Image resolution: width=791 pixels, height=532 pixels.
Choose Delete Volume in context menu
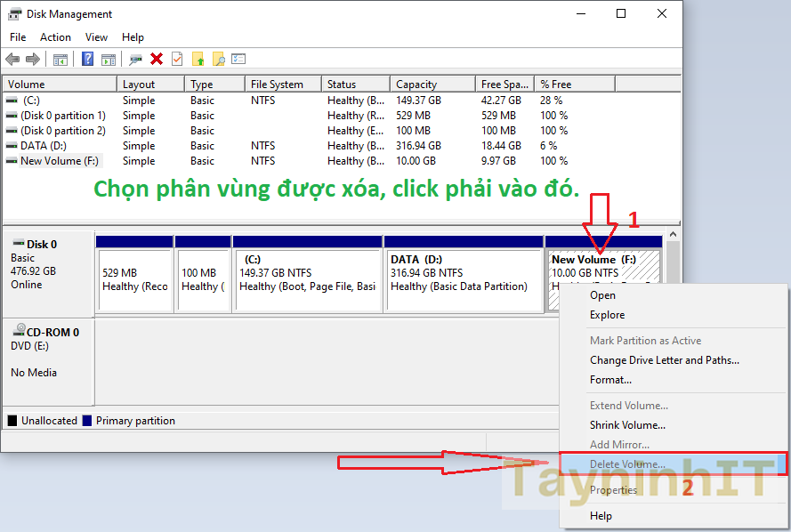click(626, 464)
